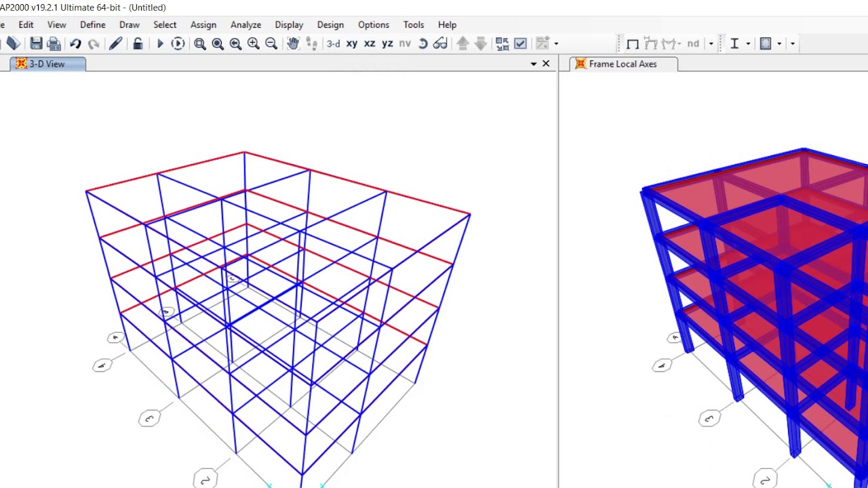The image size is (868, 488).
Task: Undo the last action
Action: 75,43
